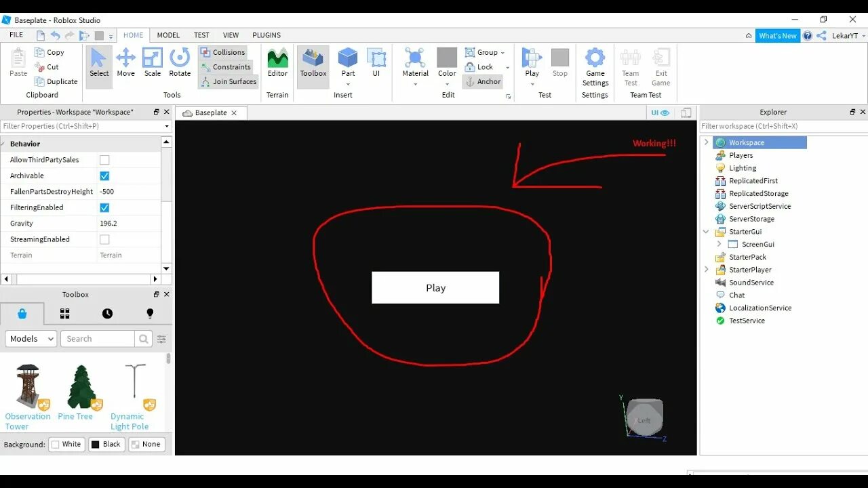Uncheck the FilteringEnabled checkbox
Screen dimensions: 868x488
tap(104, 207)
